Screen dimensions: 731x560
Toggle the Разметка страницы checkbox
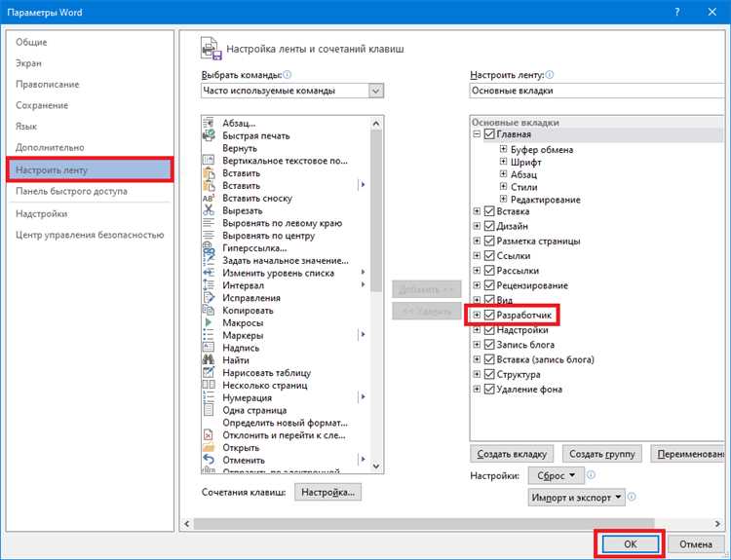(489, 241)
